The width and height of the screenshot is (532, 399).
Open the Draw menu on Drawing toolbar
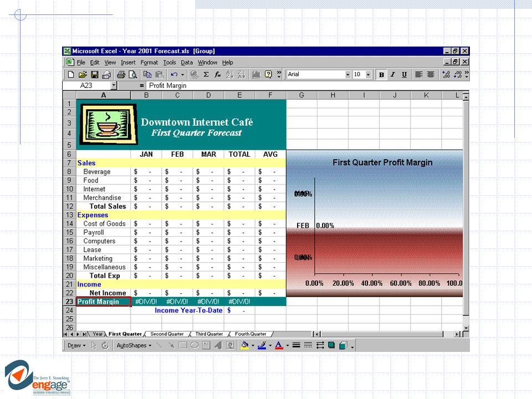(x=76, y=345)
